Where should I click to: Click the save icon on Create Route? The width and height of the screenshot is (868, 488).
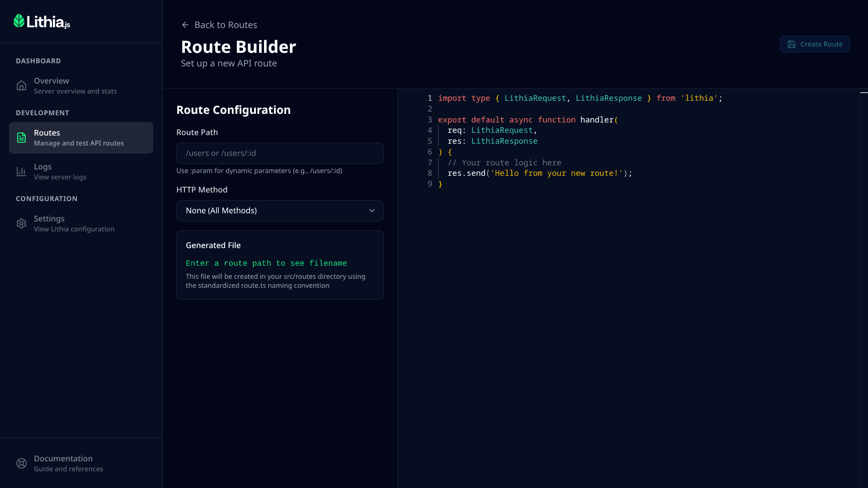tap(792, 44)
